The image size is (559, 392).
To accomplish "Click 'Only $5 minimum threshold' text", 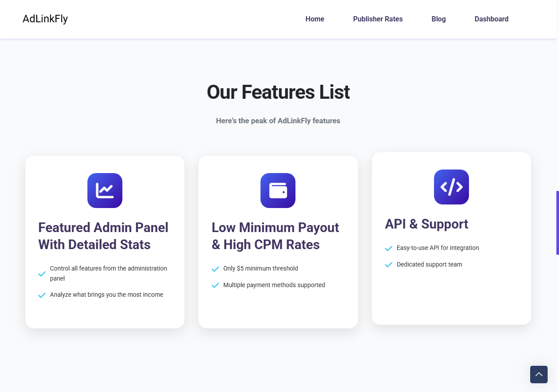I will click(260, 268).
